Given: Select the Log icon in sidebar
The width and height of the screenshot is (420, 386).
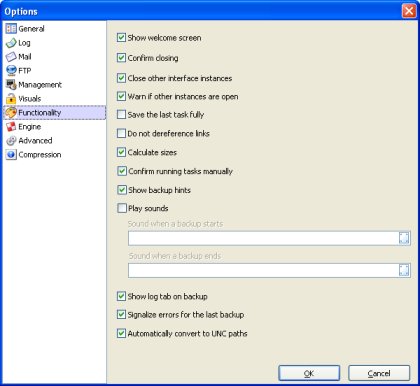Looking at the screenshot, I should [x=11, y=43].
